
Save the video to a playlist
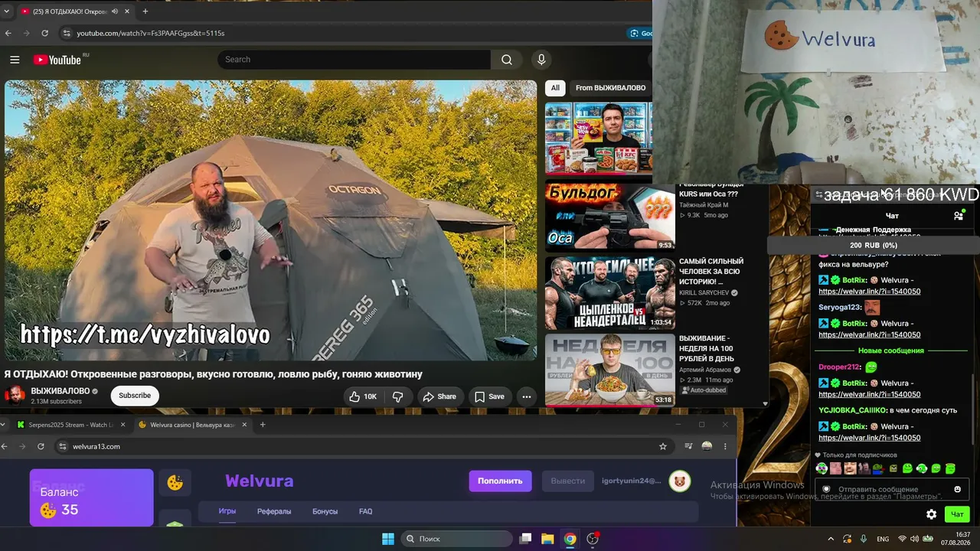(488, 396)
